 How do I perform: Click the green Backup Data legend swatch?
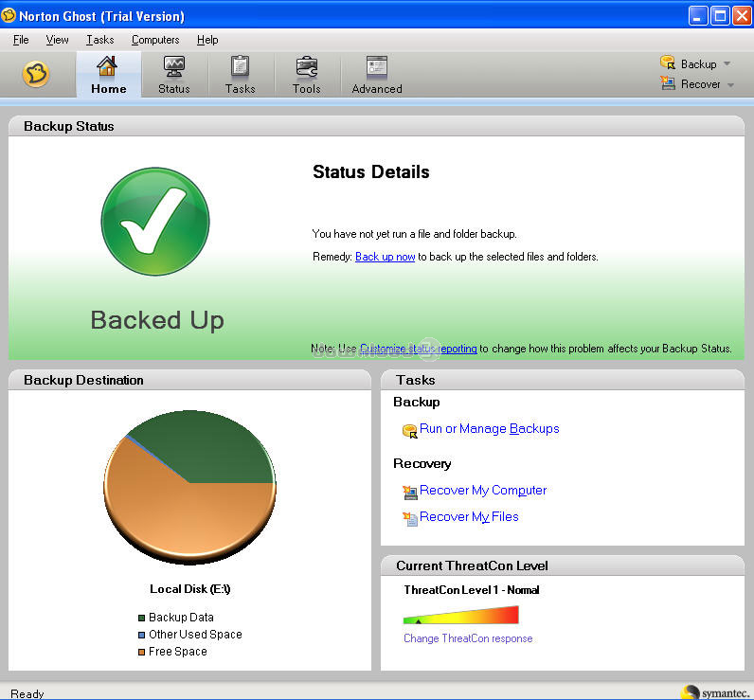coord(142,618)
